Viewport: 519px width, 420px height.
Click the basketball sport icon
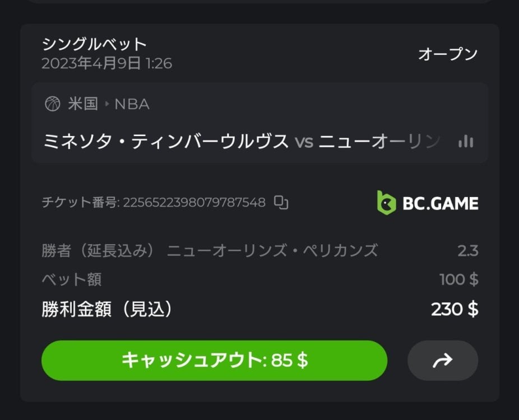click(x=52, y=104)
